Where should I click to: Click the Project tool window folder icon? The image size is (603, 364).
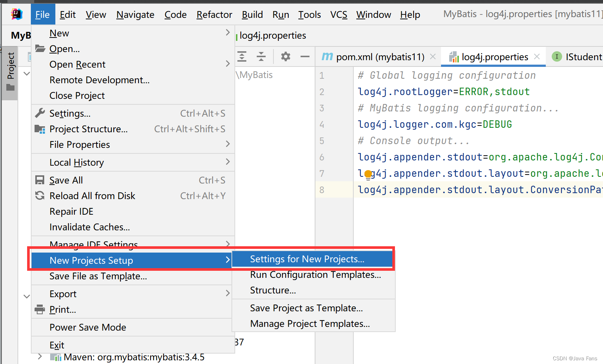(10, 88)
